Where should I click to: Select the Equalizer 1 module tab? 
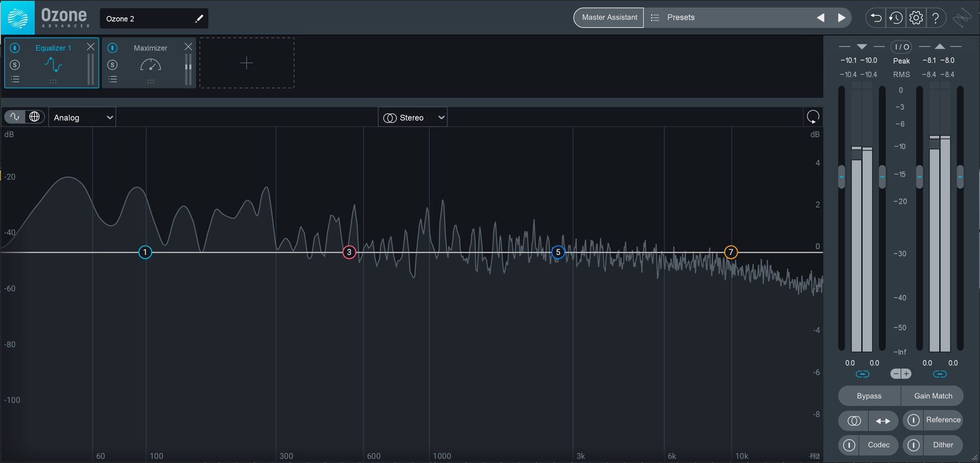52,63
